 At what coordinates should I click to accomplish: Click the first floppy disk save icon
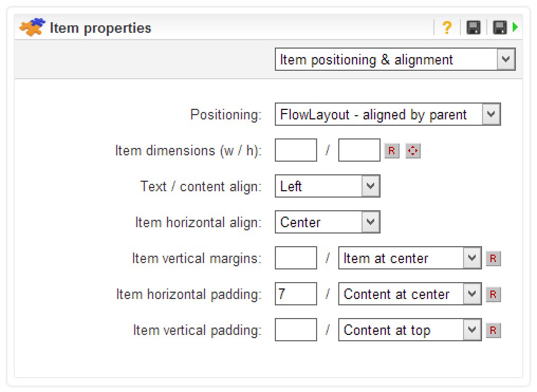[x=474, y=27]
